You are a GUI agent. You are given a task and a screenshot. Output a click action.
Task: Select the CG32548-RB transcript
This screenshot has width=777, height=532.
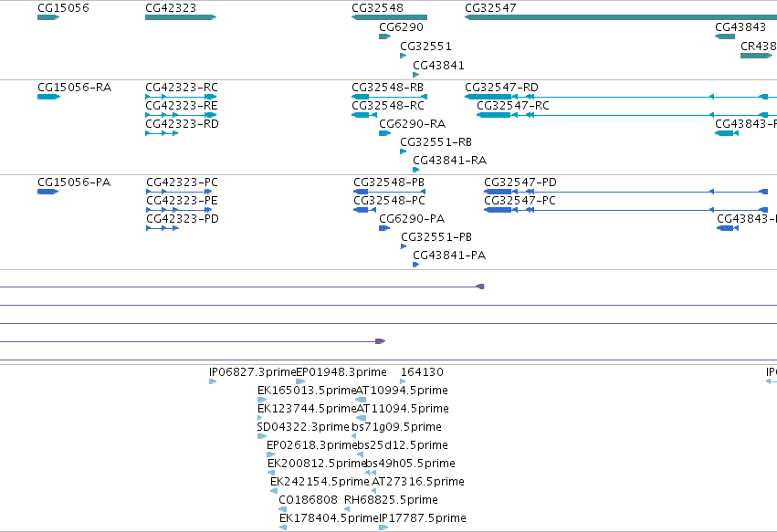[390, 97]
